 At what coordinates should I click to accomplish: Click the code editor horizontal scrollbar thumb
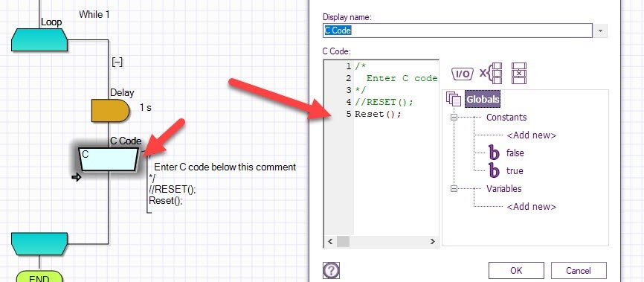tap(343, 242)
